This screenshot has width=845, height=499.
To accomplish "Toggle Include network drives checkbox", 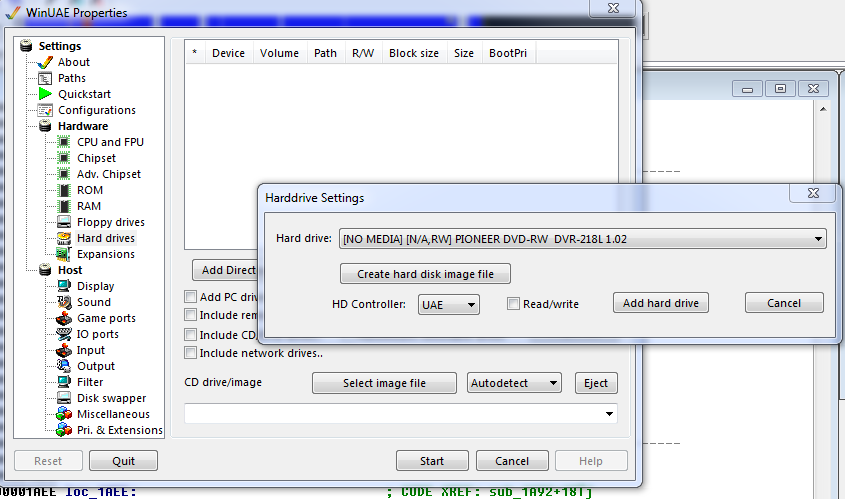I will tap(191, 352).
